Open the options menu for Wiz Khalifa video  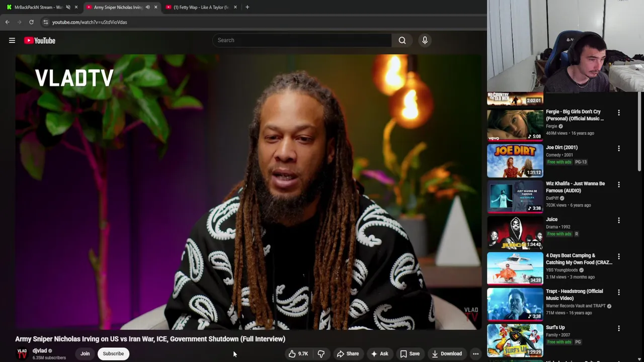point(619,185)
